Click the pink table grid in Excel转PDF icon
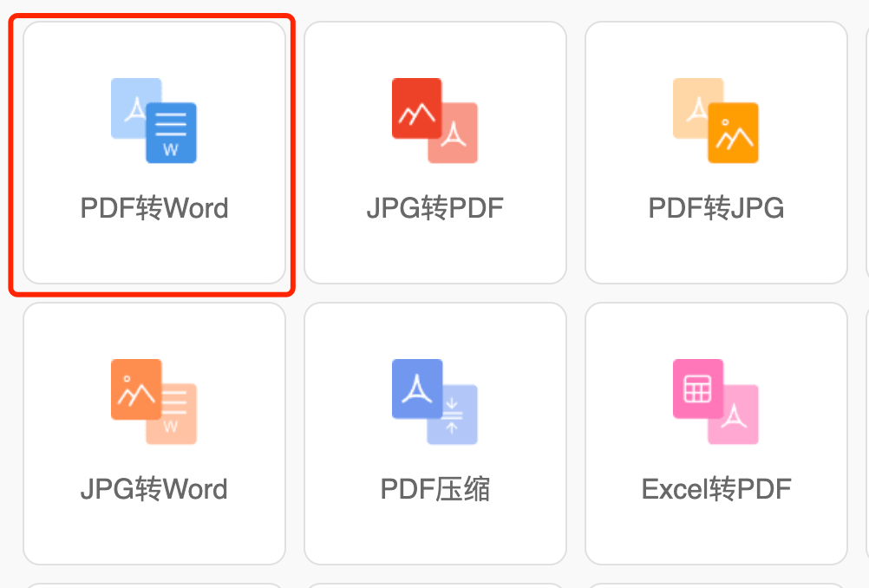Screen dimensions: 869x588 697,389
